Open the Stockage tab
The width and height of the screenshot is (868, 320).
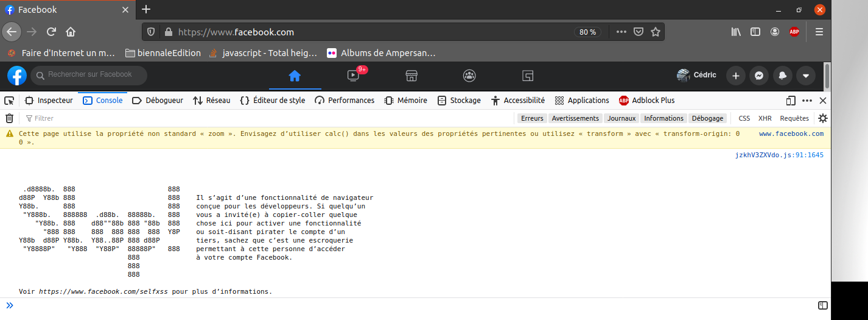pos(458,101)
